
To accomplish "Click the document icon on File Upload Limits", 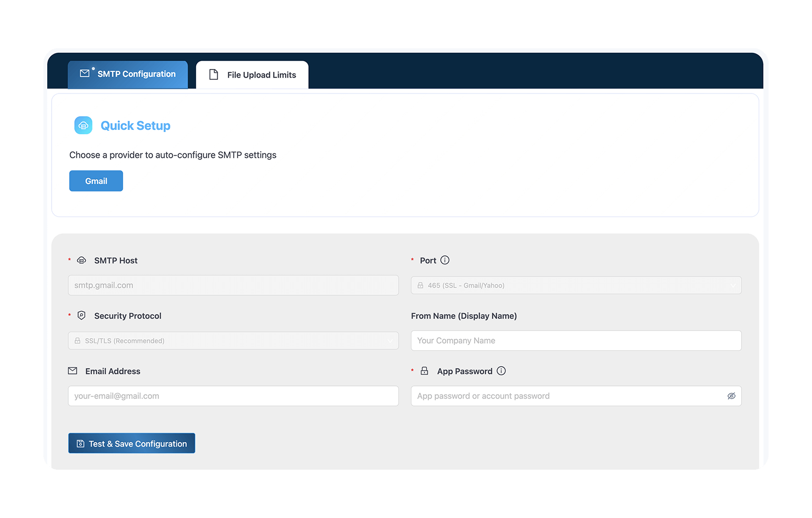I will 214,75.
